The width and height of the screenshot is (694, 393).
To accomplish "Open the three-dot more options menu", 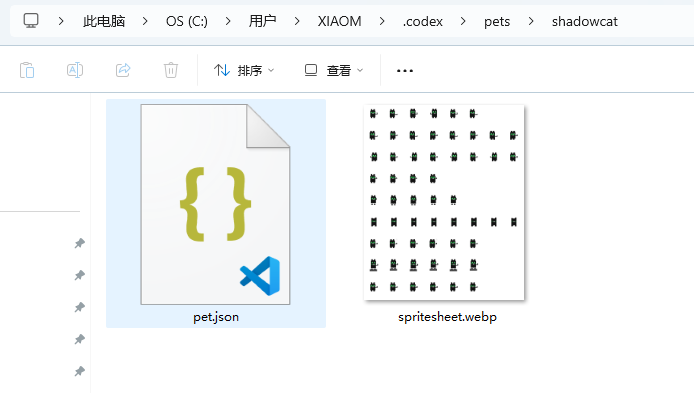I will tap(405, 70).
